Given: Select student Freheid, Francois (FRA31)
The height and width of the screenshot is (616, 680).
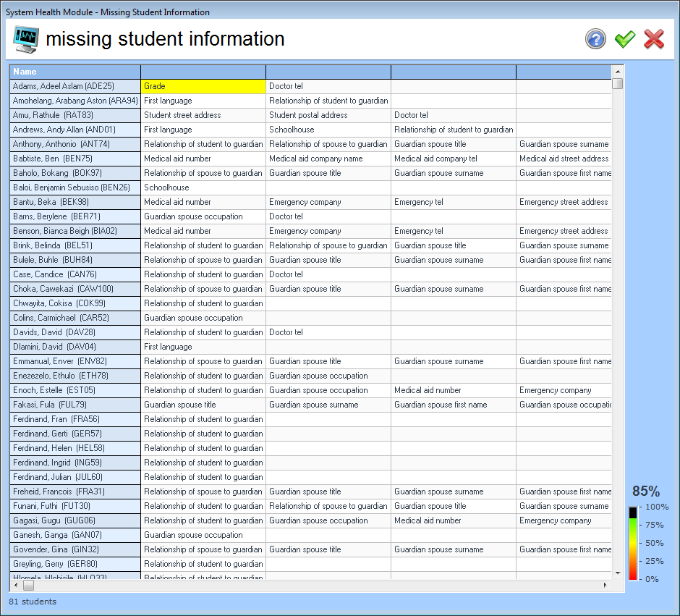Looking at the screenshot, I should [75, 491].
